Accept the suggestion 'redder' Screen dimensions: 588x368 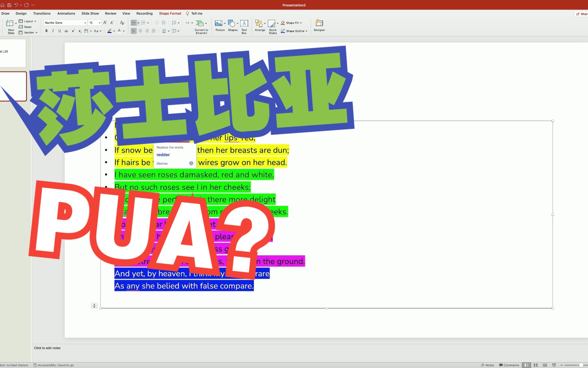click(x=163, y=155)
